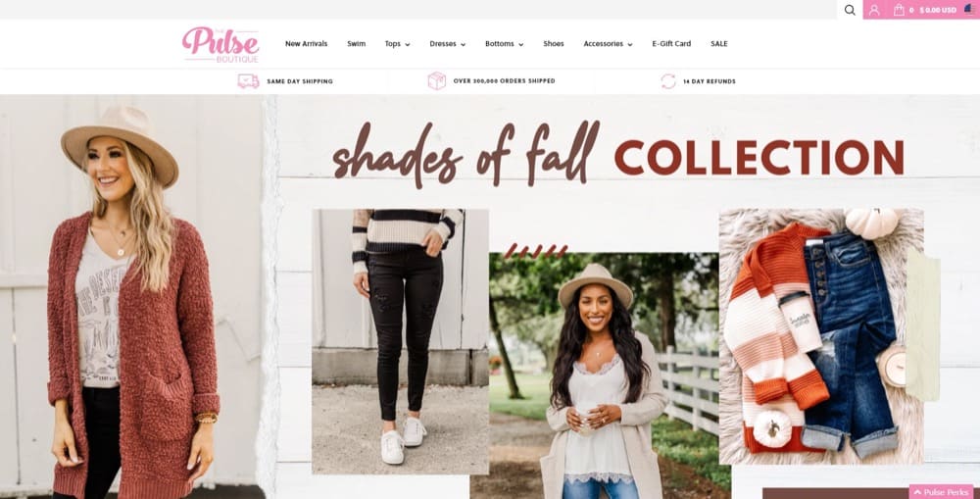Expand the Accessories dropdown menu

click(x=608, y=44)
